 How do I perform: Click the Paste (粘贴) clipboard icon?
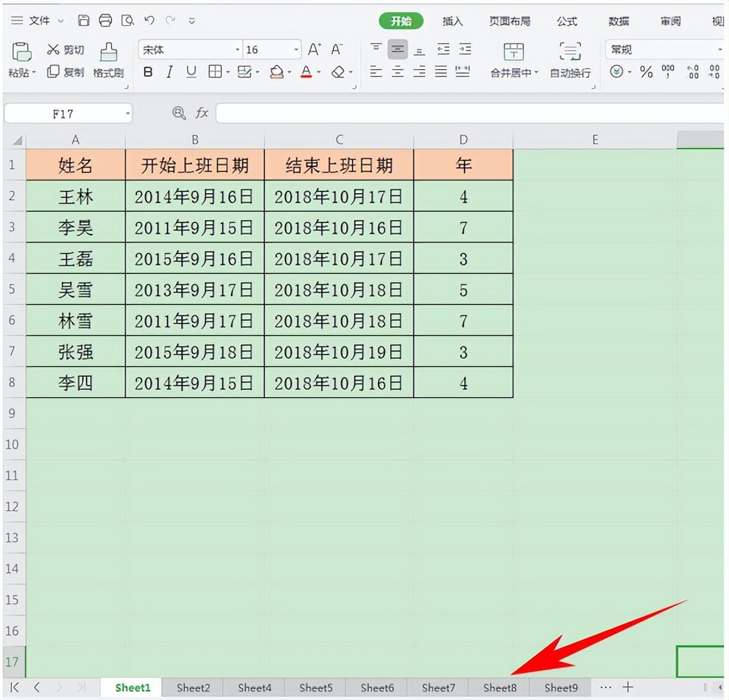pos(21,52)
